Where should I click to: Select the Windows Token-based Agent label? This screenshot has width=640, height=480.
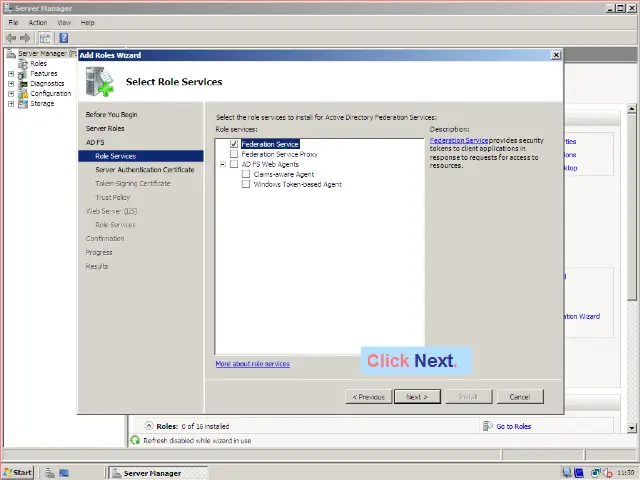click(298, 184)
